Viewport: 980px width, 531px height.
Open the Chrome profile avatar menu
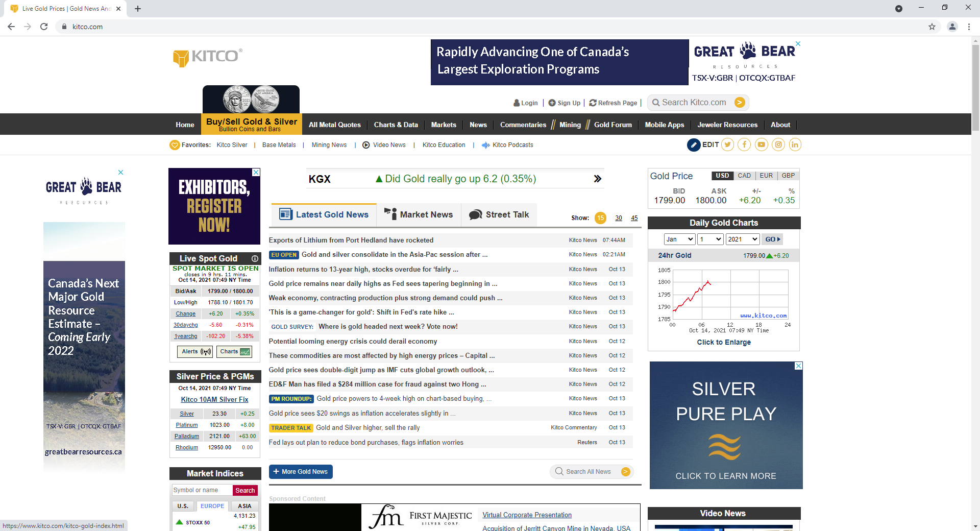(952, 27)
